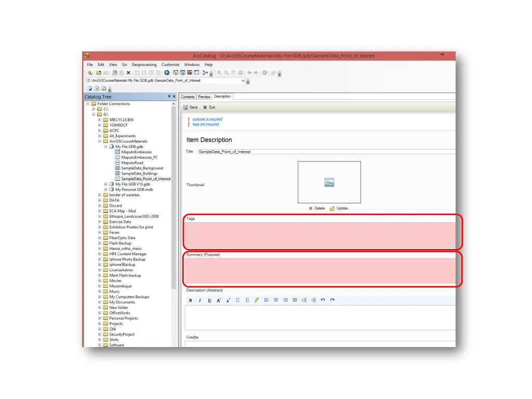Open the Customize menu

170,65
